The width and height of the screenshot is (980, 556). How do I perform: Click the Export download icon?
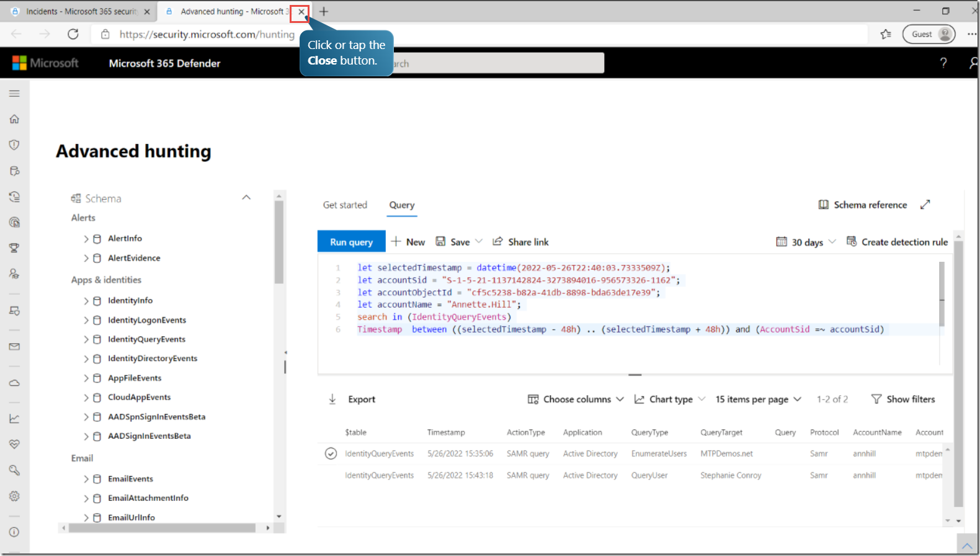pyautogui.click(x=332, y=399)
